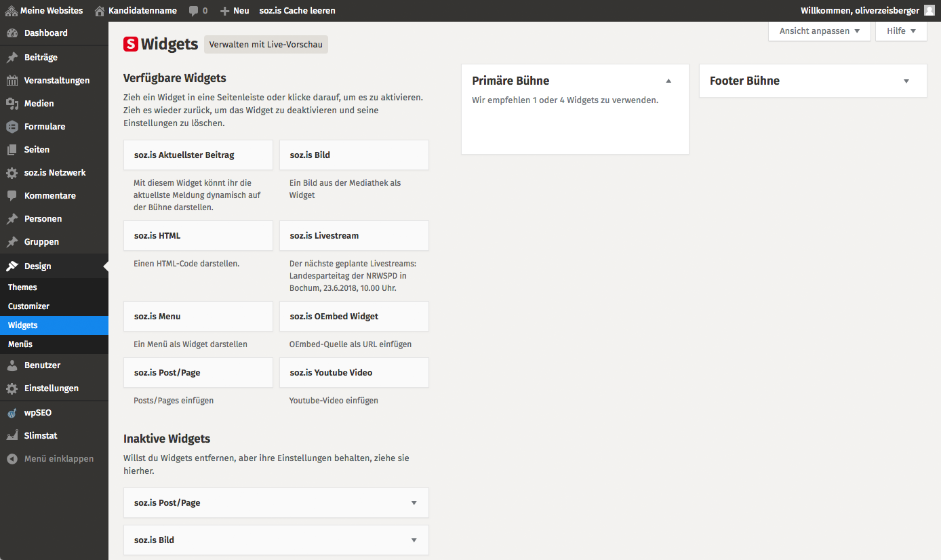This screenshot has height=560, width=941.
Task: Collapse the Primäre Bühne panel arrow
Action: 668,81
